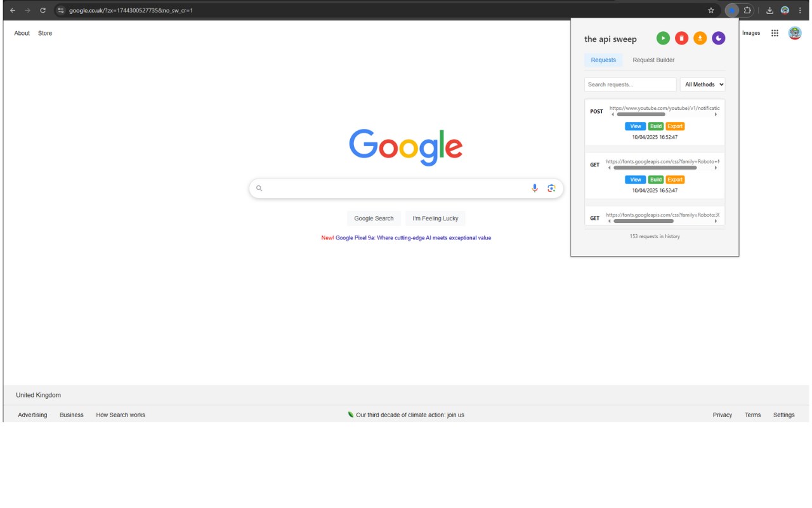Viewport: 812px width, 508px height.
Task: Click the I'm Feeling Lucky button
Action: click(x=435, y=218)
